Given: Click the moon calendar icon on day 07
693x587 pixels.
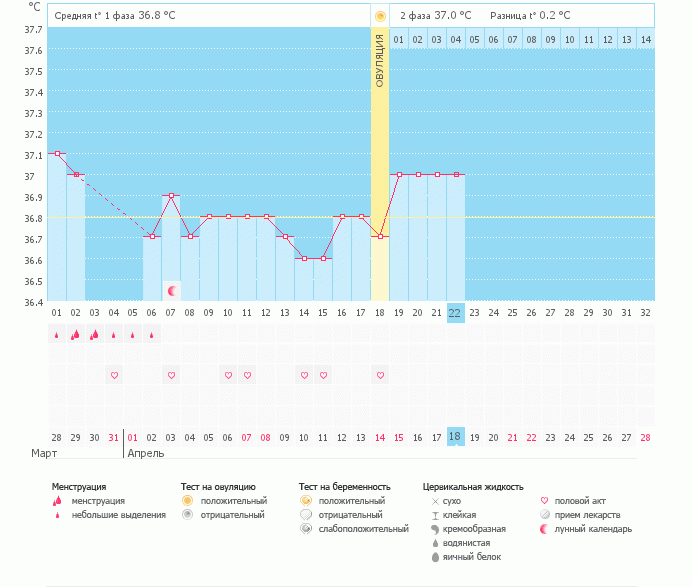Looking at the screenshot, I should 172,291.
